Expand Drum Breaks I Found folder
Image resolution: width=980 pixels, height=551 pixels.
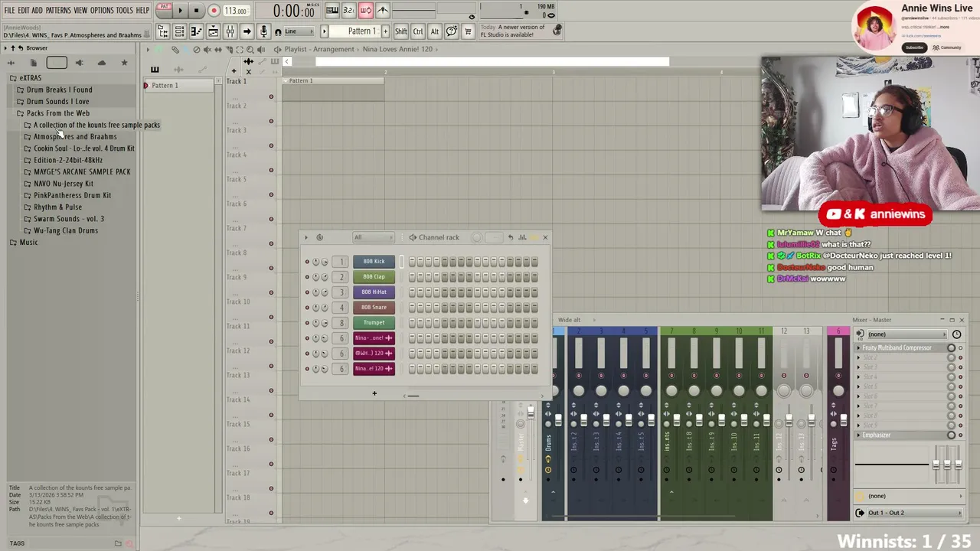coord(59,90)
